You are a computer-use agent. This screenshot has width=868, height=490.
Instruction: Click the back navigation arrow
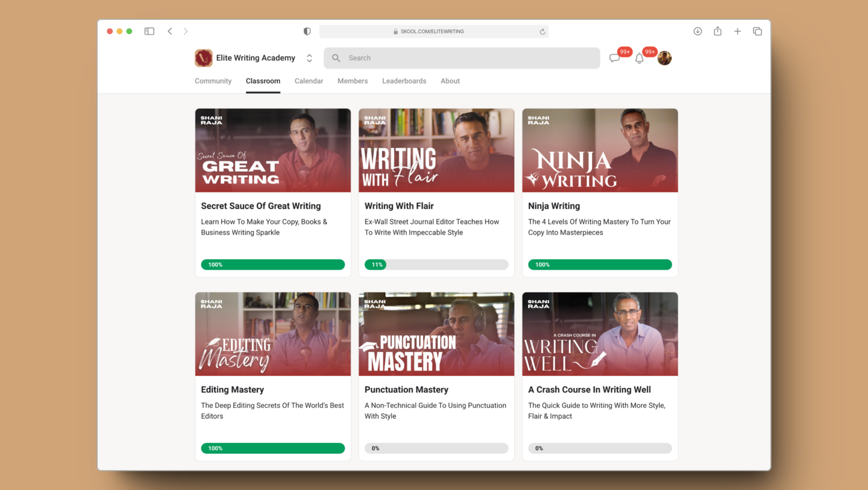point(169,31)
